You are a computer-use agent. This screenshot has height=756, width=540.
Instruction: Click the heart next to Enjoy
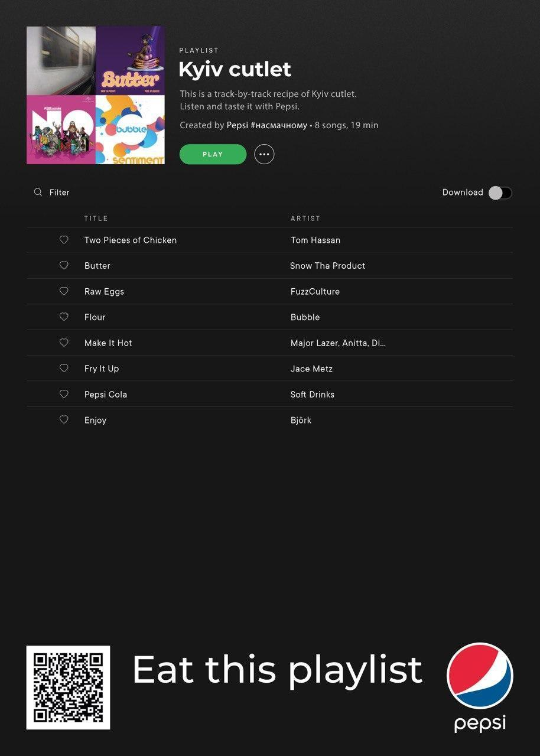64,419
